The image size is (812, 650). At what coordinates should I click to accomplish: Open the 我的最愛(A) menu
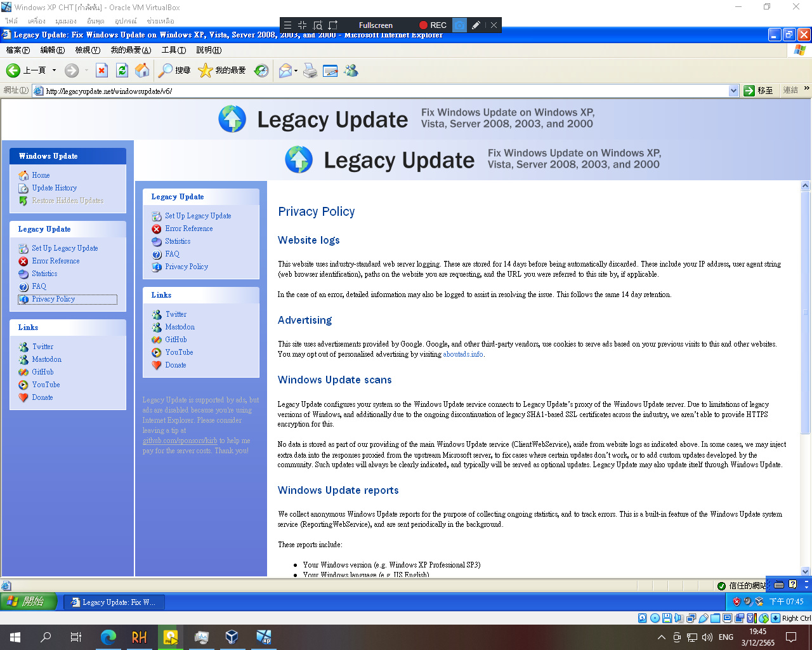coord(131,50)
